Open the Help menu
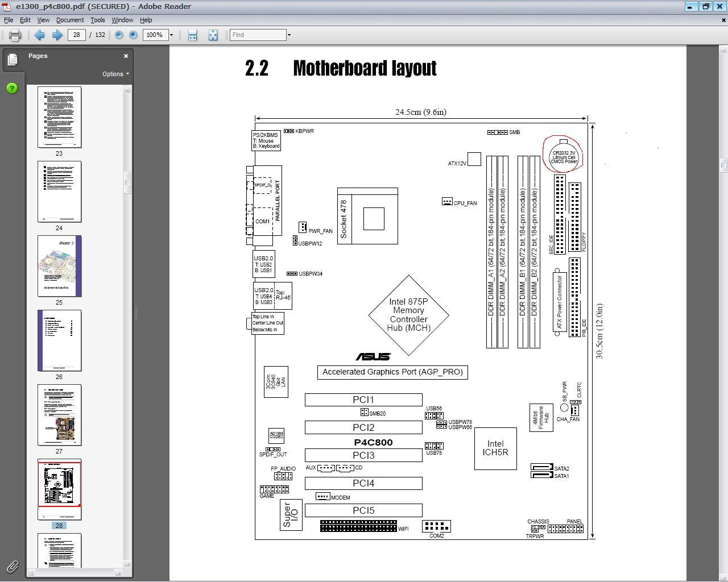The height and width of the screenshot is (582, 728). point(146,20)
